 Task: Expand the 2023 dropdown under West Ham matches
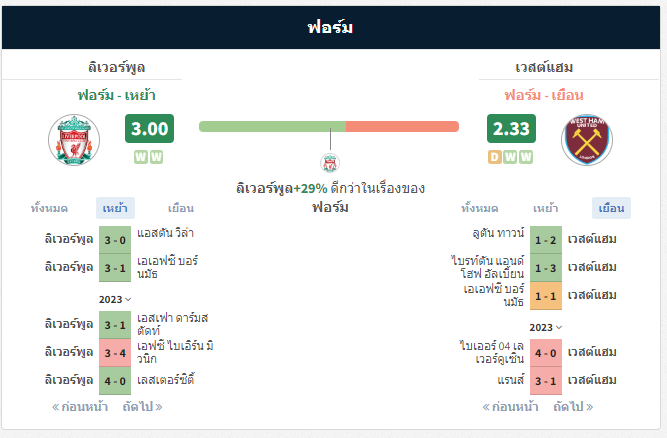tap(546, 327)
